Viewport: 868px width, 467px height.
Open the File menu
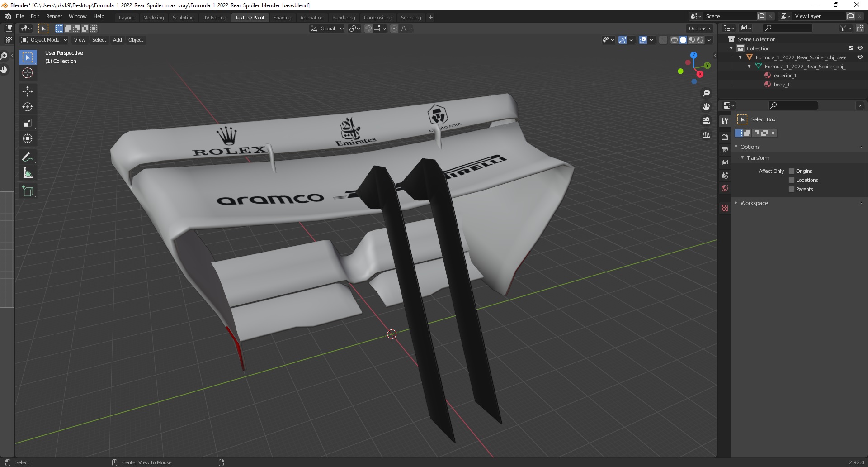pos(20,16)
